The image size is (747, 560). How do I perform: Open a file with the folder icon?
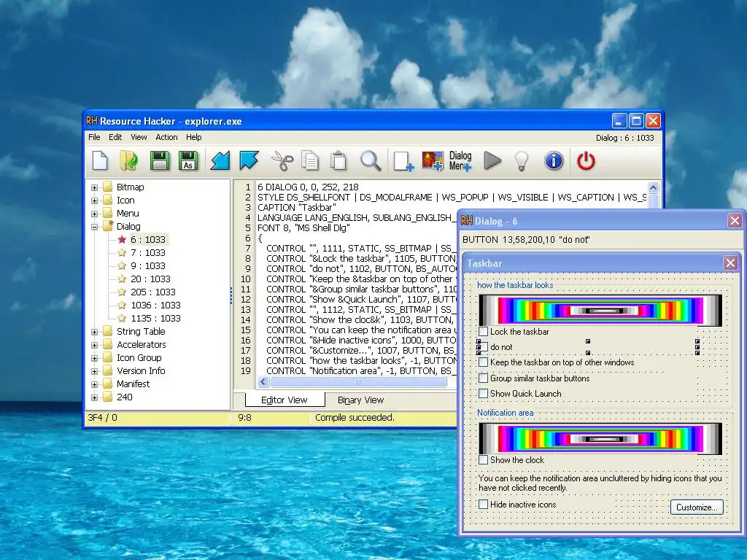[128, 160]
